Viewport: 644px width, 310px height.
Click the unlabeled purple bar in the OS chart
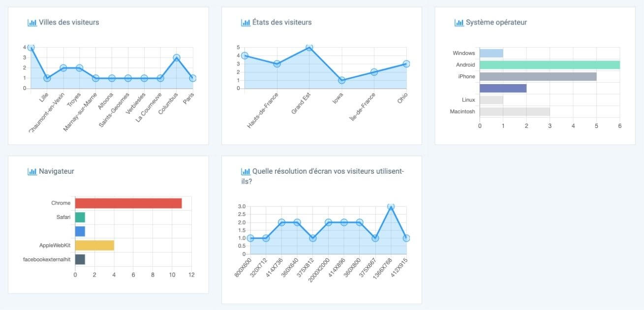coord(503,88)
